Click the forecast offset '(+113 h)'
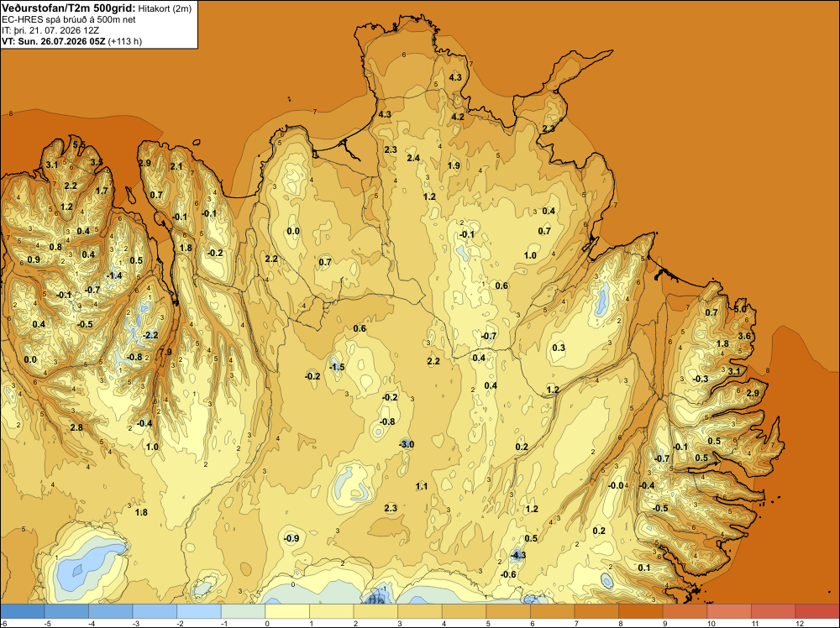The height and width of the screenshot is (628, 840). pos(125,41)
